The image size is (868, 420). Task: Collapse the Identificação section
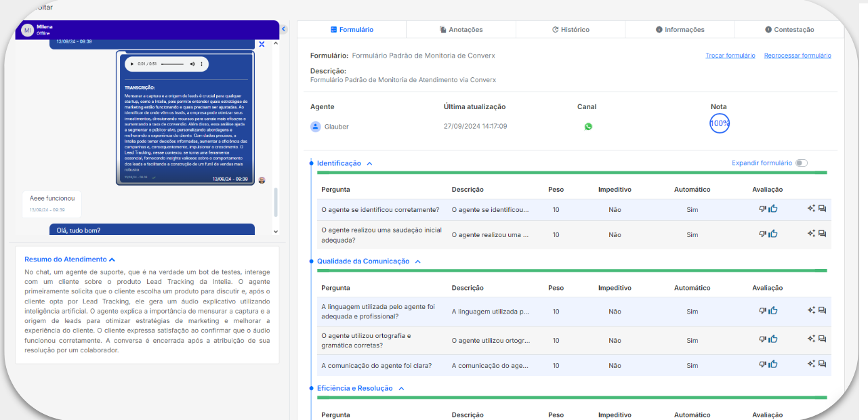[369, 164]
